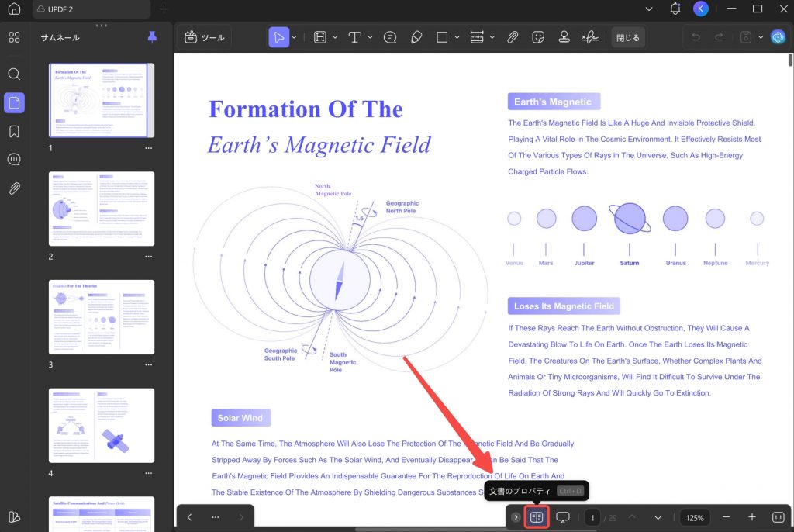Select the pencil markup tool
This screenshot has width=794, height=532.
[416, 37]
